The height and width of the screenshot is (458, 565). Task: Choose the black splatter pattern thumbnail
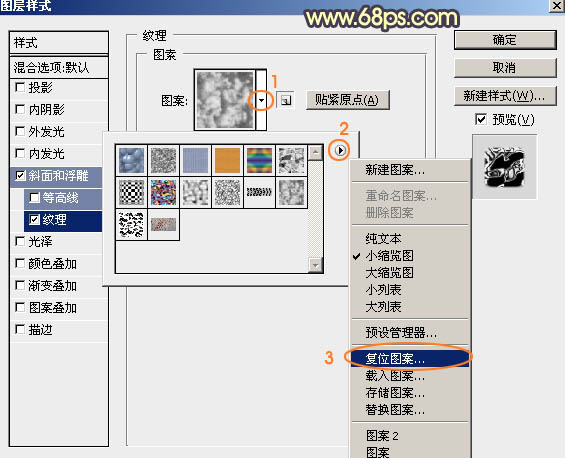(131, 224)
